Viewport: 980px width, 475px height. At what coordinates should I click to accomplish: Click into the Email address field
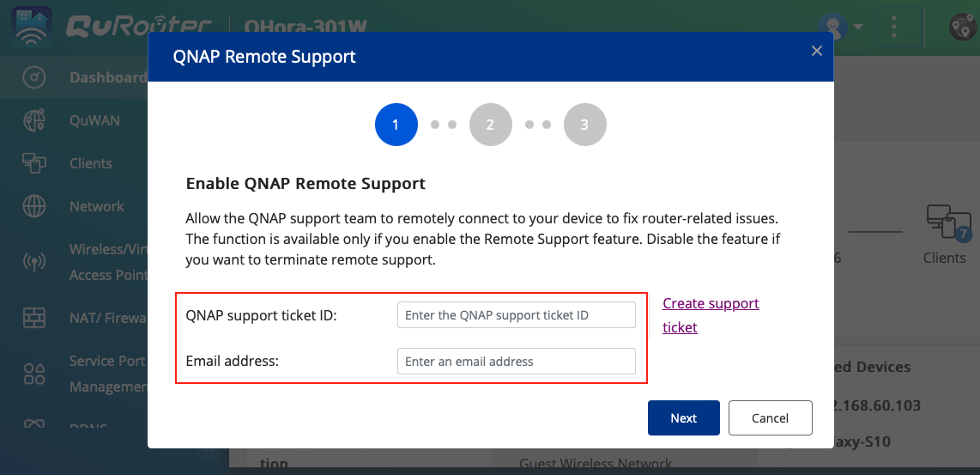click(516, 362)
